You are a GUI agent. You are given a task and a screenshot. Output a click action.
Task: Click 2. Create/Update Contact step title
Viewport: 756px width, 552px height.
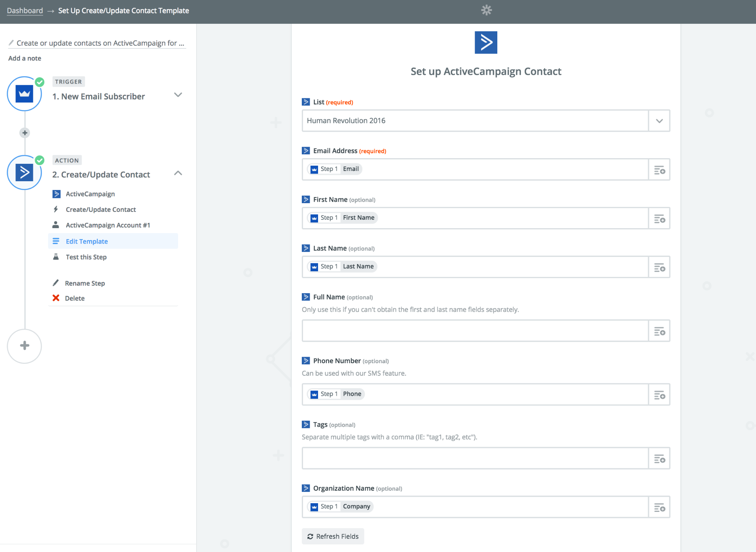pos(101,175)
